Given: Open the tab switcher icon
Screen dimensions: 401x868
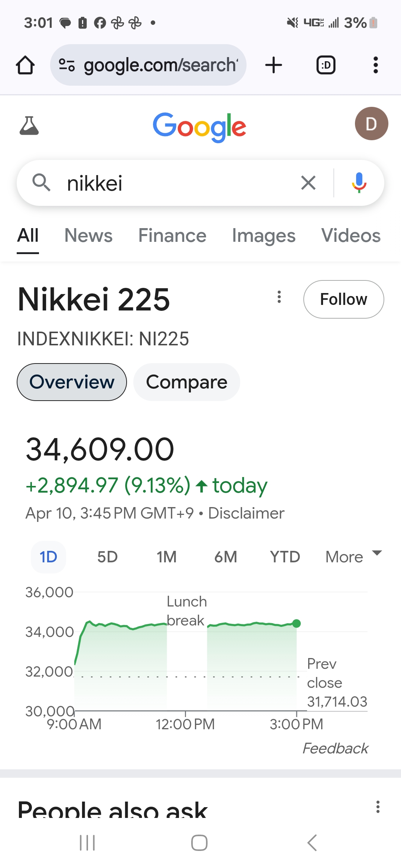Looking at the screenshot, I should [326, 65].
